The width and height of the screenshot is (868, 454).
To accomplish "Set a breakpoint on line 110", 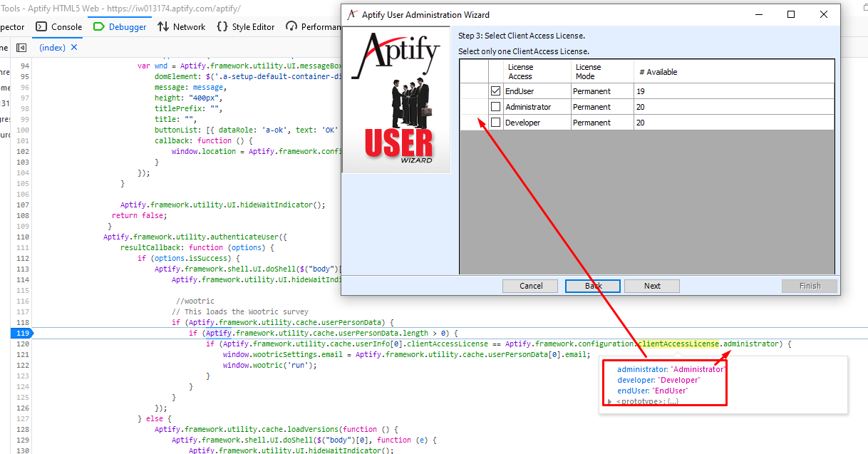I will [24, 237].
